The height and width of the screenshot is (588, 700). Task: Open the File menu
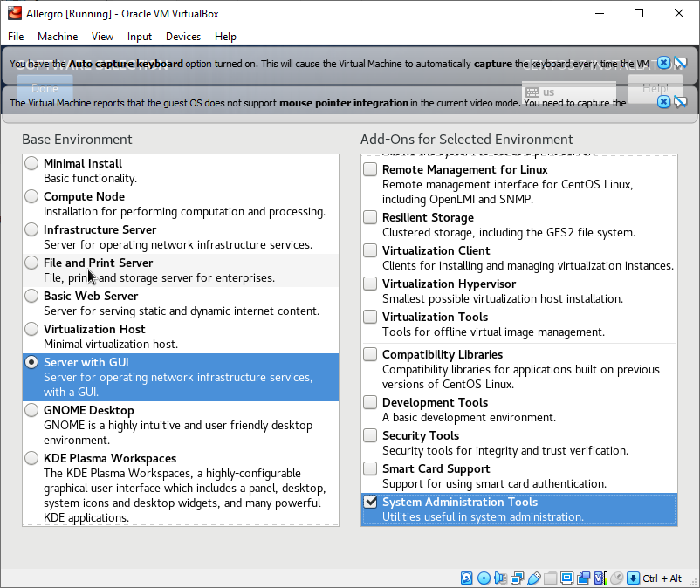coord(16,37)
